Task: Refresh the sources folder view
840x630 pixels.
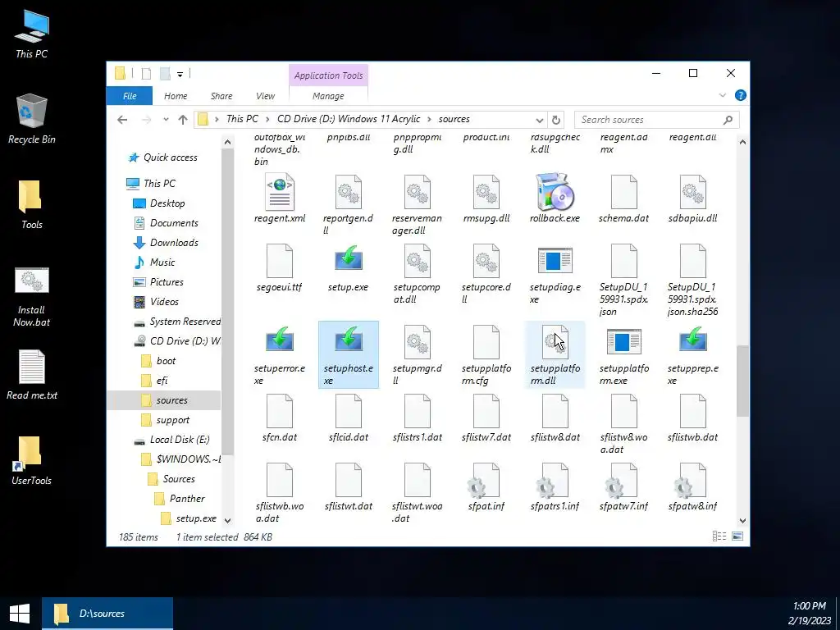Action: point(556,120)
